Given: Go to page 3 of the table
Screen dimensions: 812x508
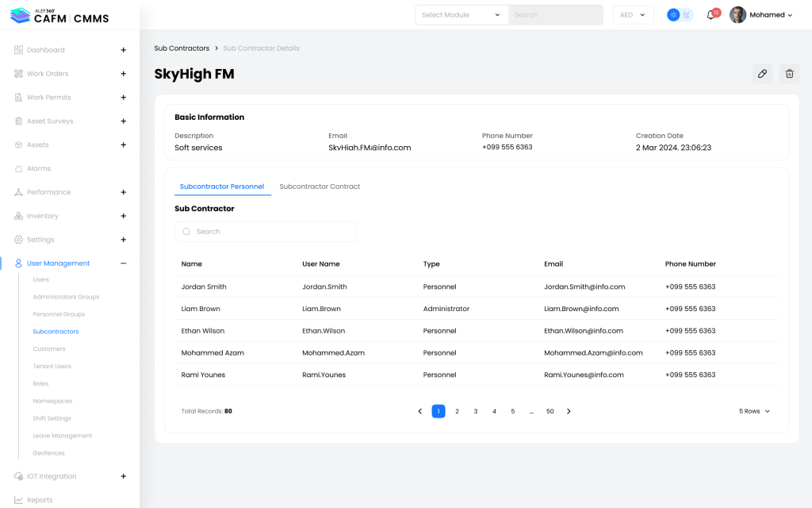Looking at the screenshot, I should [x=476, y=411].
